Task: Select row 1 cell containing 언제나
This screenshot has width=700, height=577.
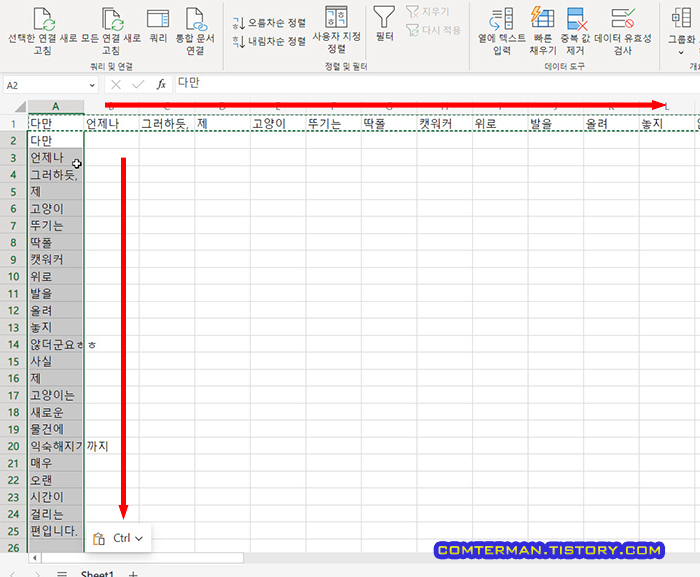Action: coord(112,124)
